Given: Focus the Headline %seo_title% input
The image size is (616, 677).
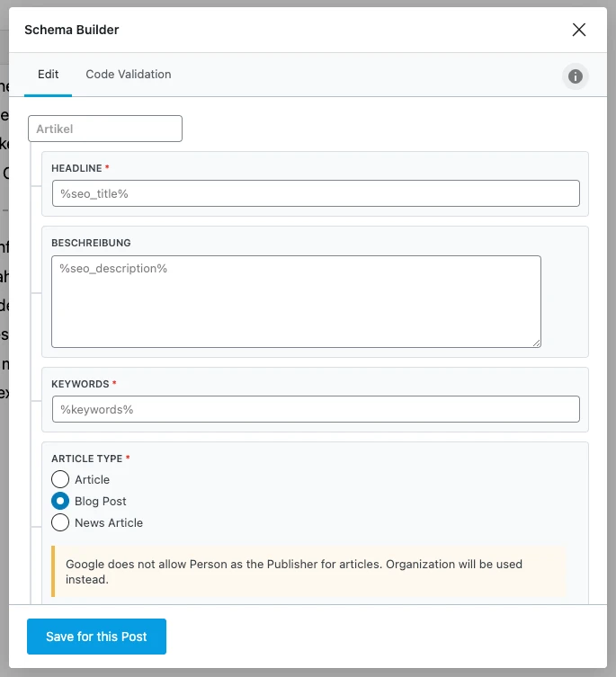Looking at the screenshot, I should click(x=316, y=193).
